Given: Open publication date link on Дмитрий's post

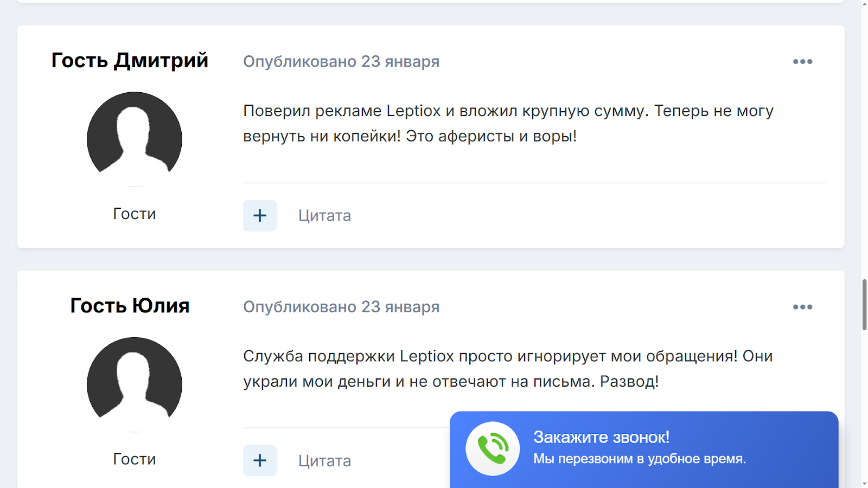Looking at the screenshot, I should 341,61.
